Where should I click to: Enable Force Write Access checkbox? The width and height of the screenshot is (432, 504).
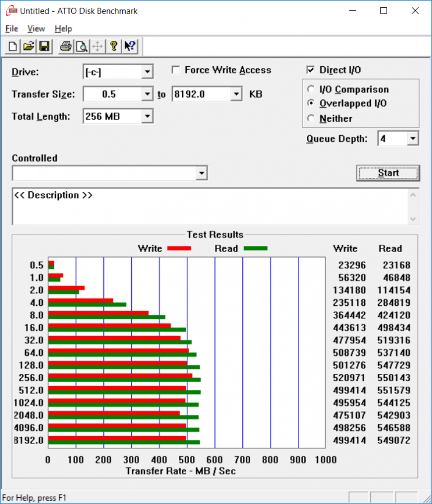pyautogui.click(x=176, y=70)
